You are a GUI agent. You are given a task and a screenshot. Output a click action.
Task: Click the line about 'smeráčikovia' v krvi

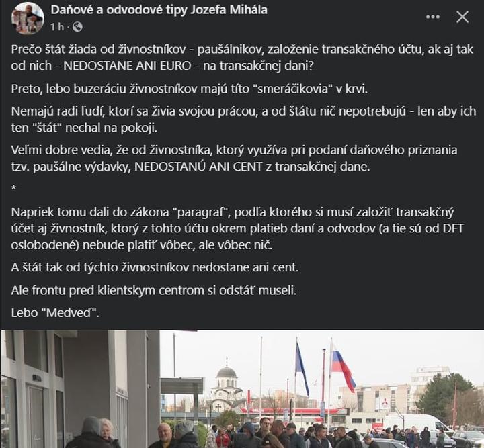click(189, 89)
